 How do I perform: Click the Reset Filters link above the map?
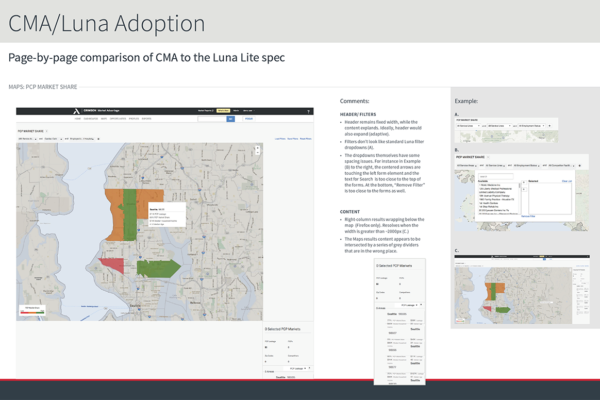[x=305, y=139]
